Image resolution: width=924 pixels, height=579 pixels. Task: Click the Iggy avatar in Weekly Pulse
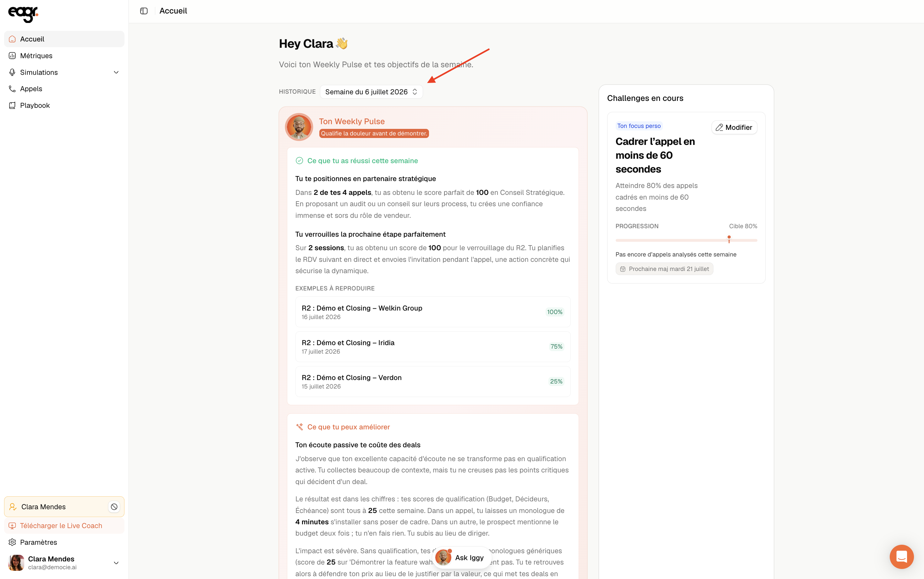[x=299, y=127]
